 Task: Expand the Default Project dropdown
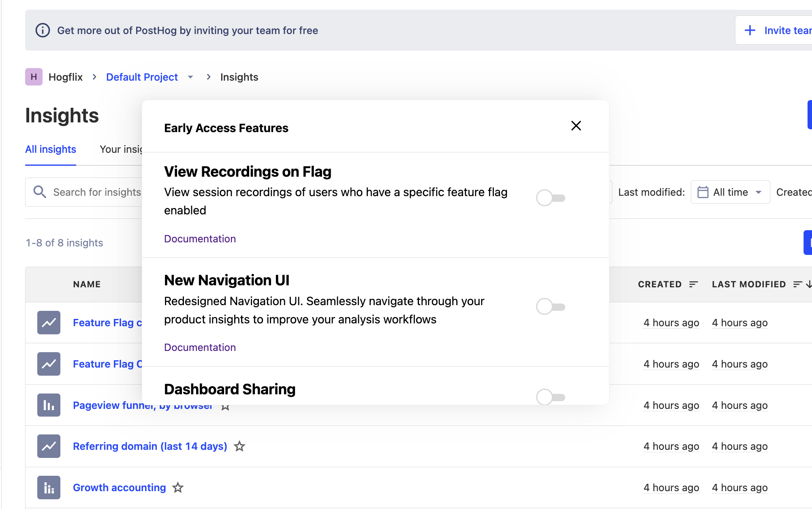pyautogui.click(x=190, y=77)
